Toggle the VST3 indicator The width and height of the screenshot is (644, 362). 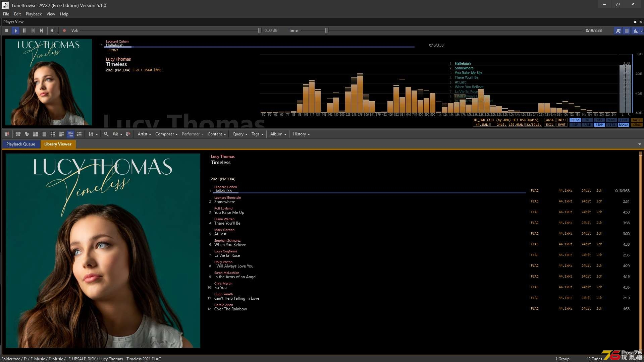pos(611,125)
